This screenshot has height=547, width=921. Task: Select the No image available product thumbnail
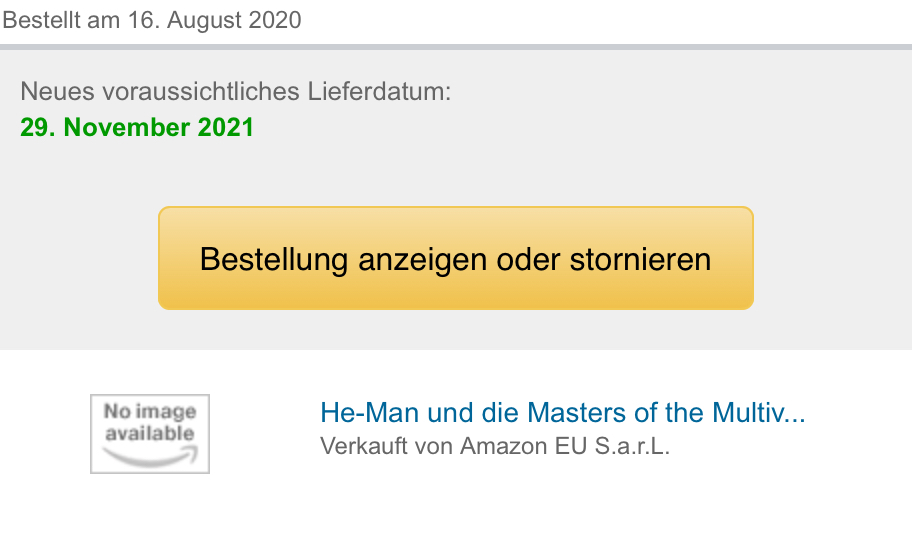click(150, 434)
